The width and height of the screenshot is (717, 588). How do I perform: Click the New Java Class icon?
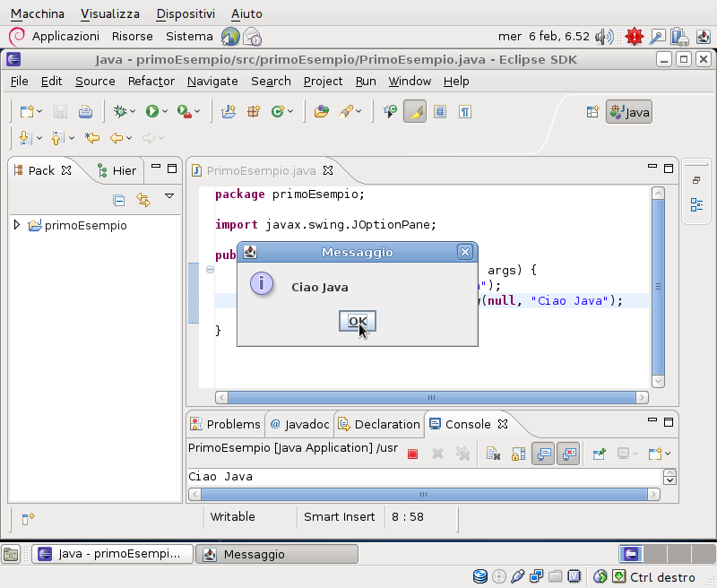[x=278, y=111]
